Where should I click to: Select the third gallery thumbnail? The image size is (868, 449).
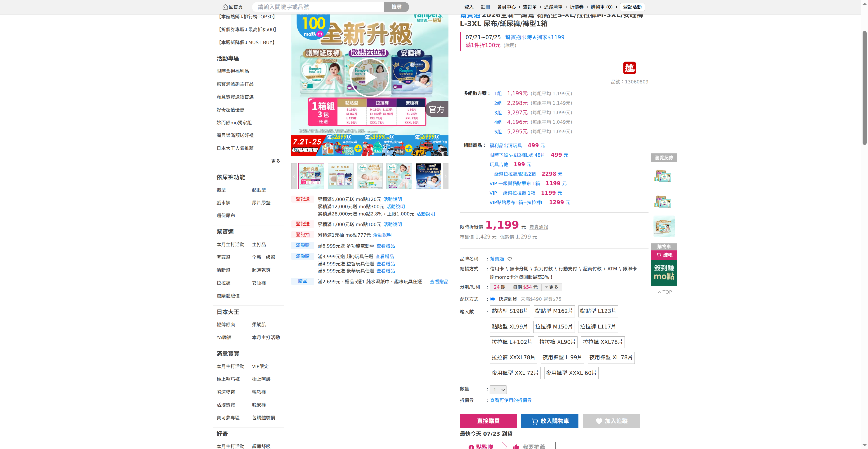370,176
